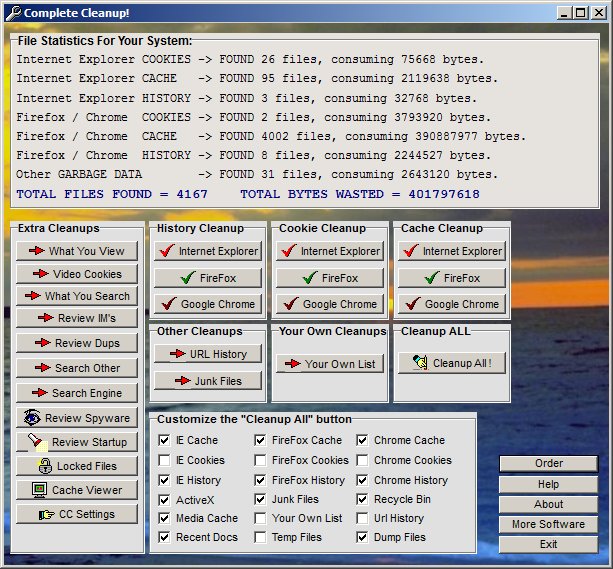Enable the Temp Files checkbox
The image size is (613, 569).
(x=260, y=537)
